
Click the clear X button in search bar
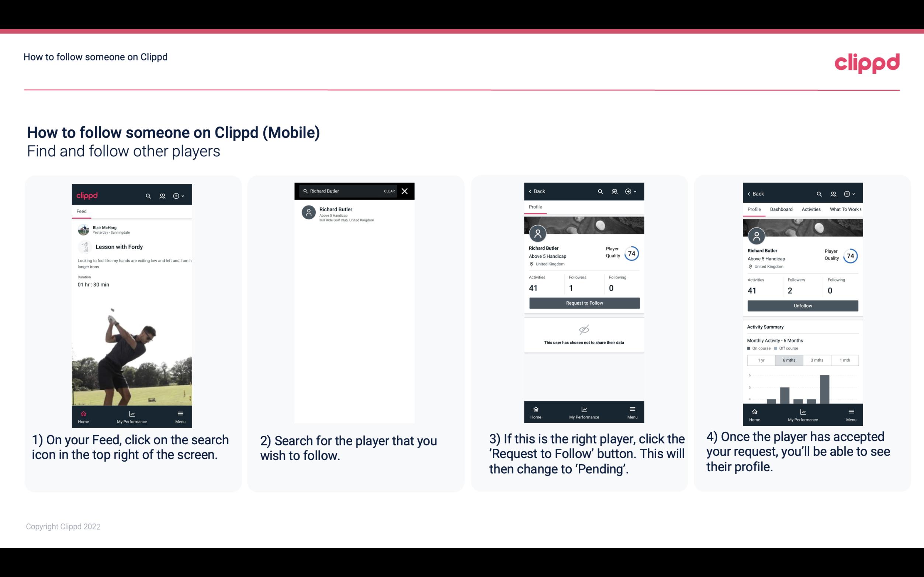(x=405, y=191)
